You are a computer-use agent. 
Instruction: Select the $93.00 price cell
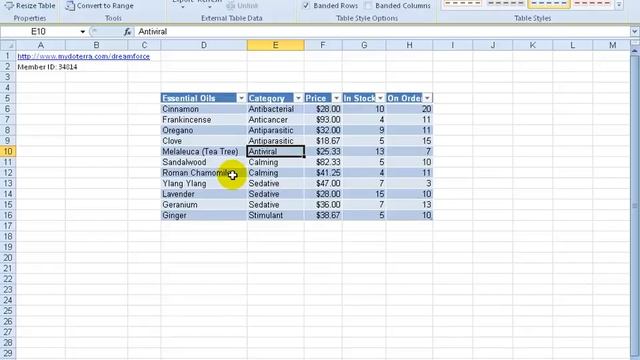click(x=323, y=120)
